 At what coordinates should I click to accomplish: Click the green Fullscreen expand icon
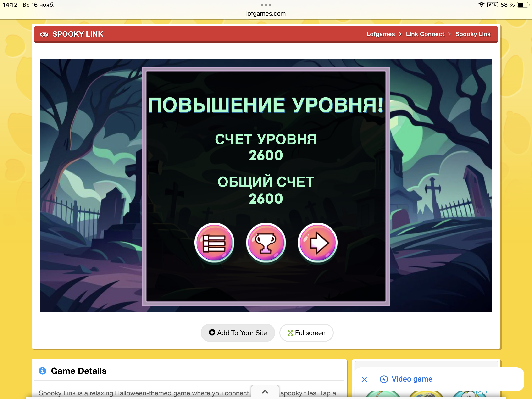point(290,333)
